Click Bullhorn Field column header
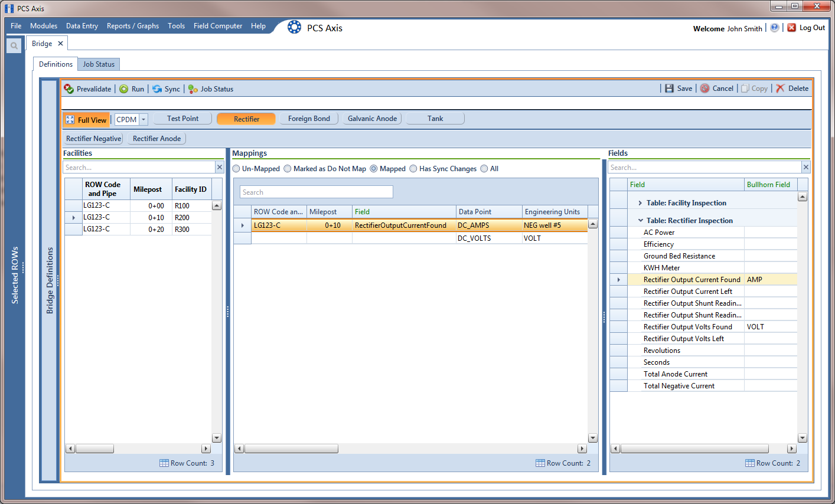Viewport: 835px width, 504px height. (771, 185)
